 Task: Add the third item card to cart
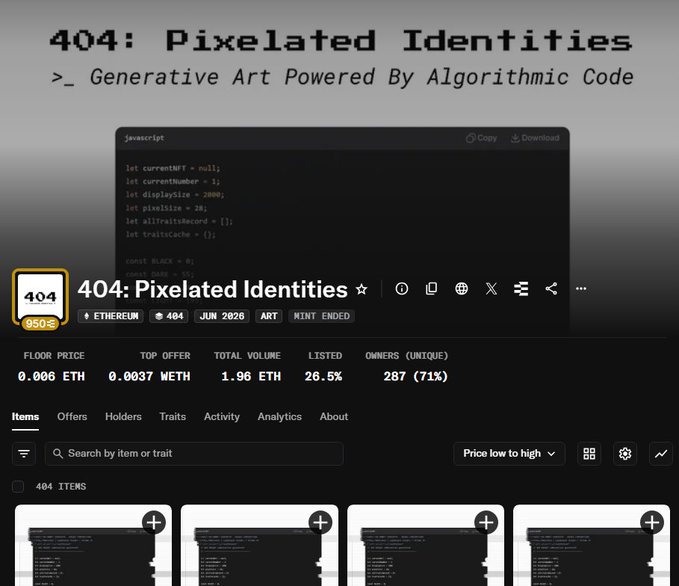(486, 522)
